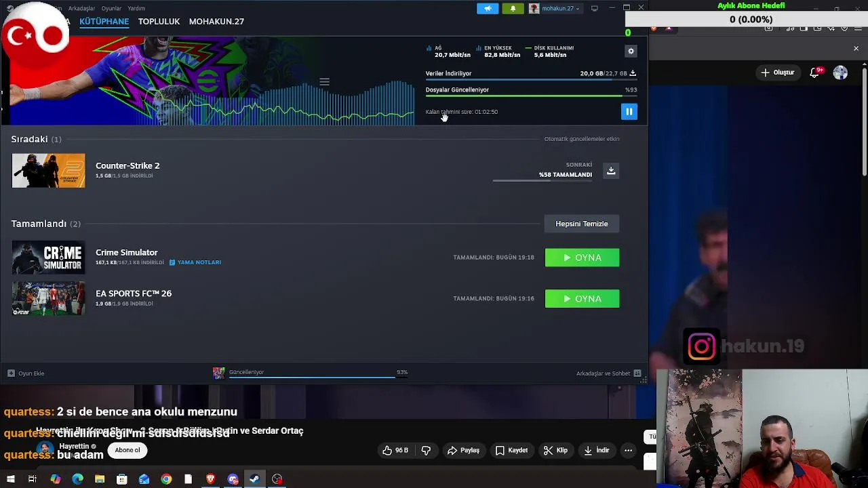Switch Steam to Big Picture mode
Screen dimensions: 868x488
point(595,8)
